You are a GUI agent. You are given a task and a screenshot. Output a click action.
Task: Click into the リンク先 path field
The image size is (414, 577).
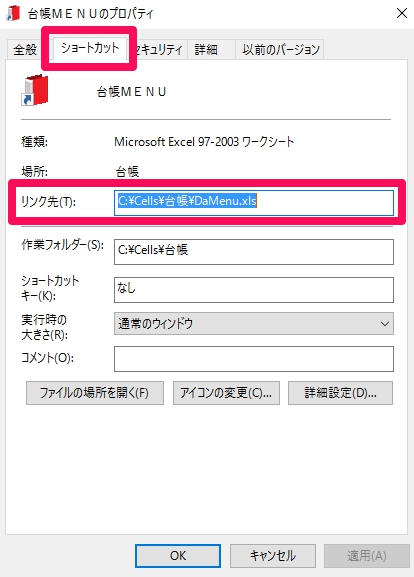pos(254,202)
